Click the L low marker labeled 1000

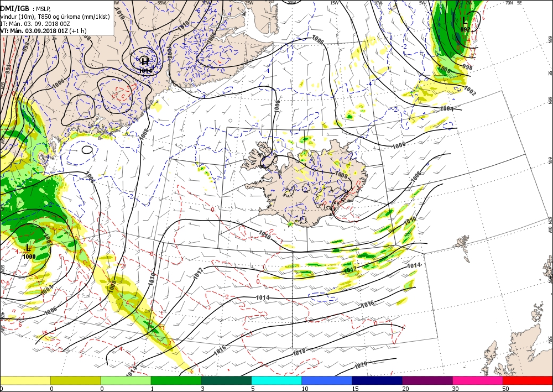point(28,248)
